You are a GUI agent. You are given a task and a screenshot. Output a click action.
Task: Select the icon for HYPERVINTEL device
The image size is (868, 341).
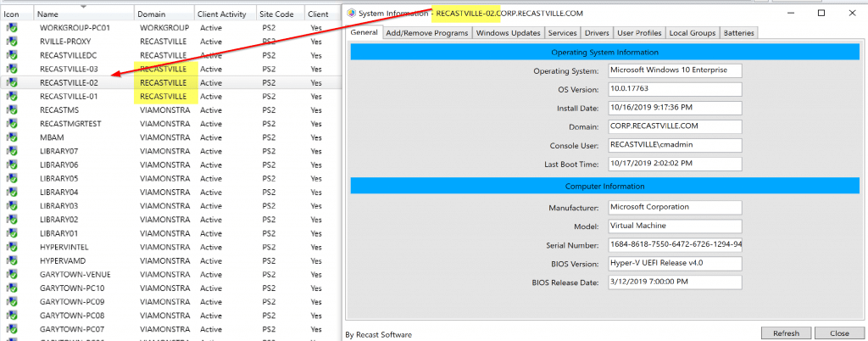coord(12,247)
